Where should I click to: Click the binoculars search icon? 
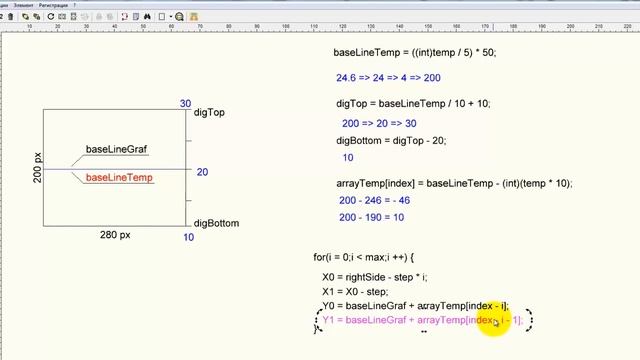pyautogui.click(x=147, y=17)
